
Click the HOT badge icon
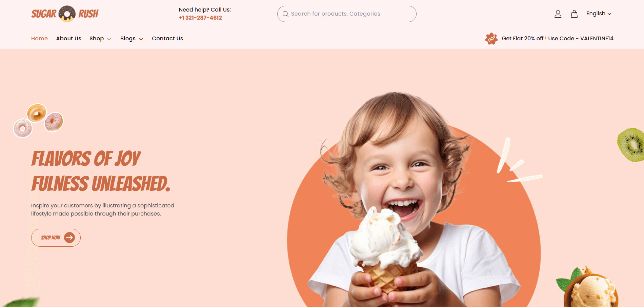(491, 39)
